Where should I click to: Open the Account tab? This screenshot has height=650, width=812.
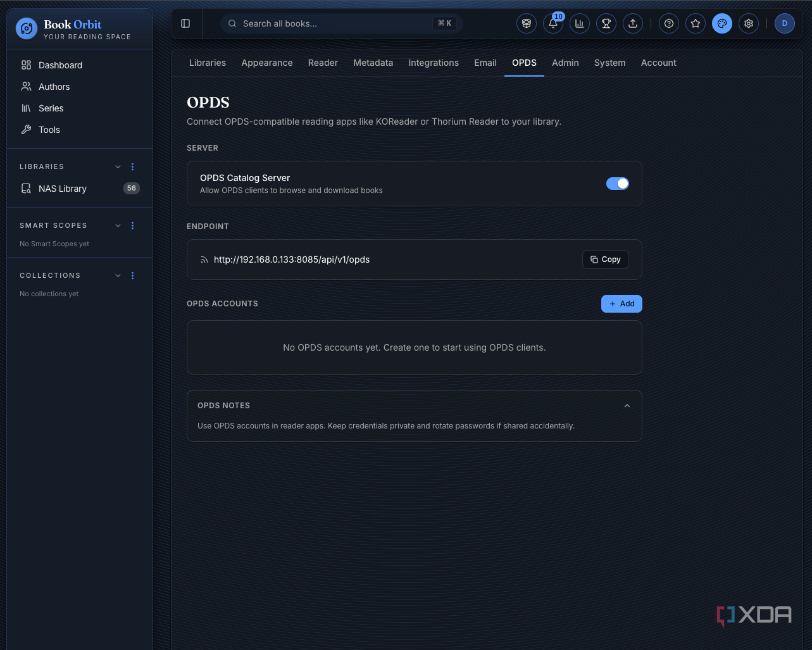coord(659,63)
